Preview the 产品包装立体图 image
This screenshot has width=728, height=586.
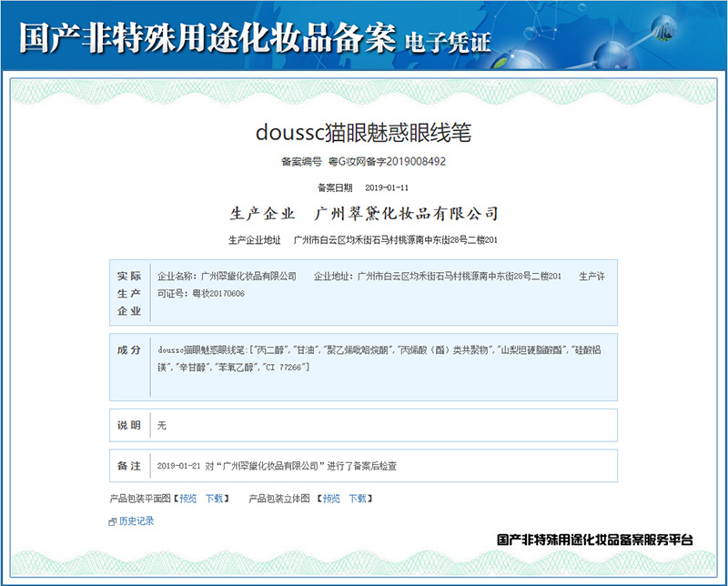331,499
